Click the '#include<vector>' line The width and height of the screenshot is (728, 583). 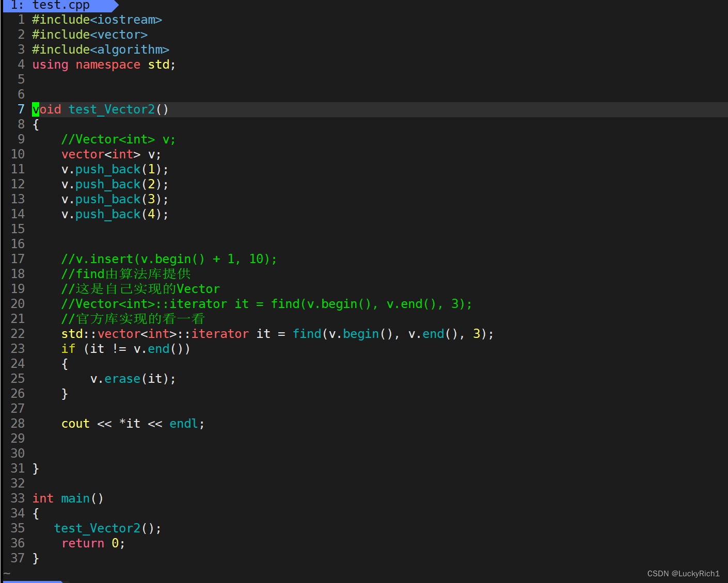(90, 35)
